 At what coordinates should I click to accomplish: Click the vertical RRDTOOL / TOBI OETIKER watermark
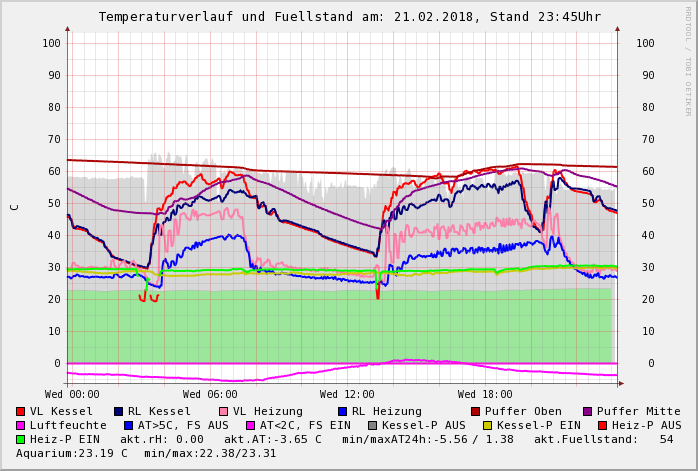pos(688,60)
